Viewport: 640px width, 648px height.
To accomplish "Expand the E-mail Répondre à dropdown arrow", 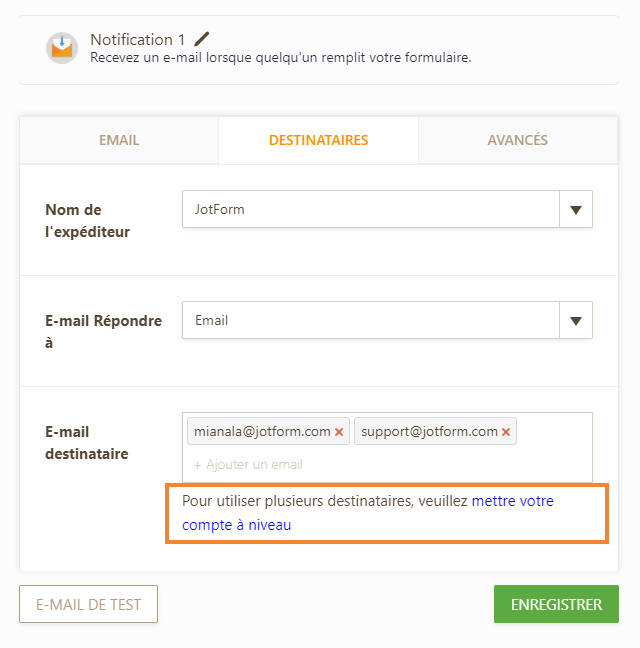I will pos(575,321).
